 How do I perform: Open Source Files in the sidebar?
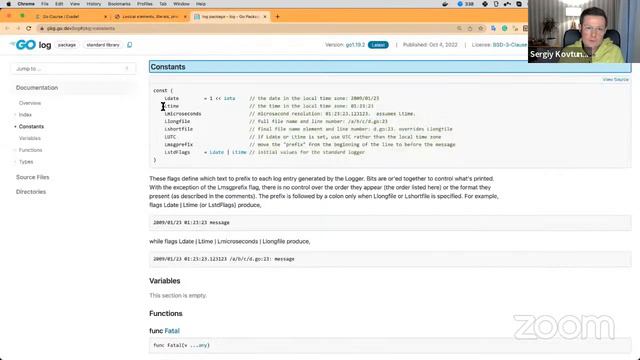click(33, 177)
